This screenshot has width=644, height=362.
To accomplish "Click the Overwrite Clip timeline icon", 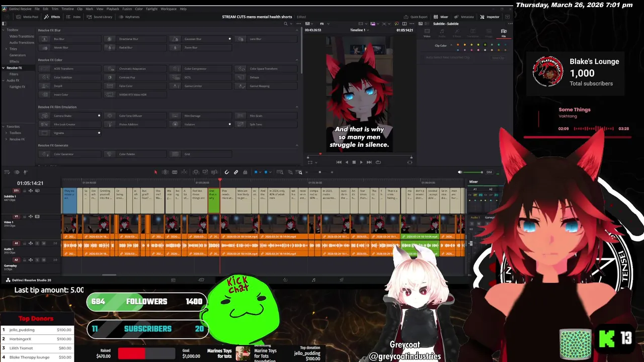I will coord(205,172).
